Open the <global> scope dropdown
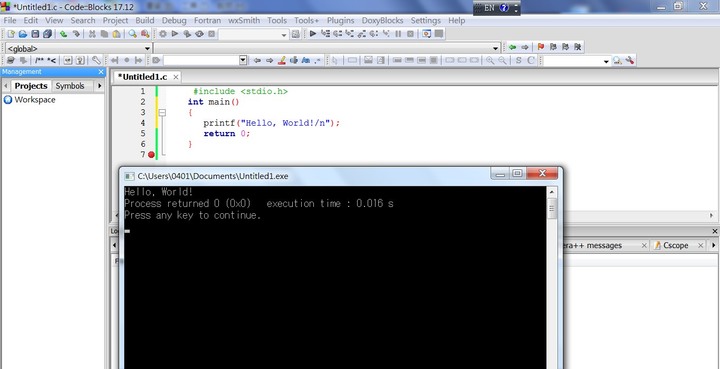The width and height of the screenshot is (720, 369). tap(147, 48)
